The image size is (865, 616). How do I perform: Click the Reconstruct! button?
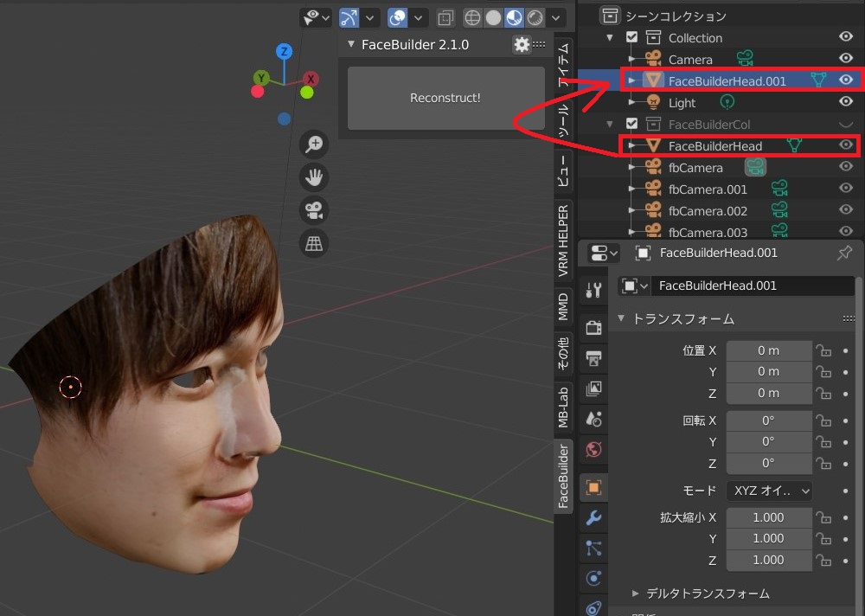tap(445, 99)
